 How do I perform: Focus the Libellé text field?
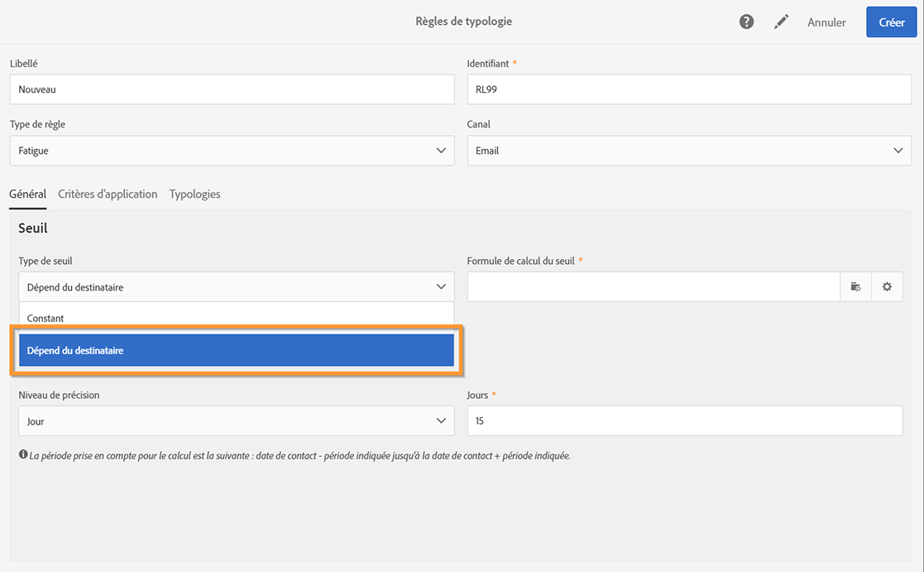coord(232,89)
